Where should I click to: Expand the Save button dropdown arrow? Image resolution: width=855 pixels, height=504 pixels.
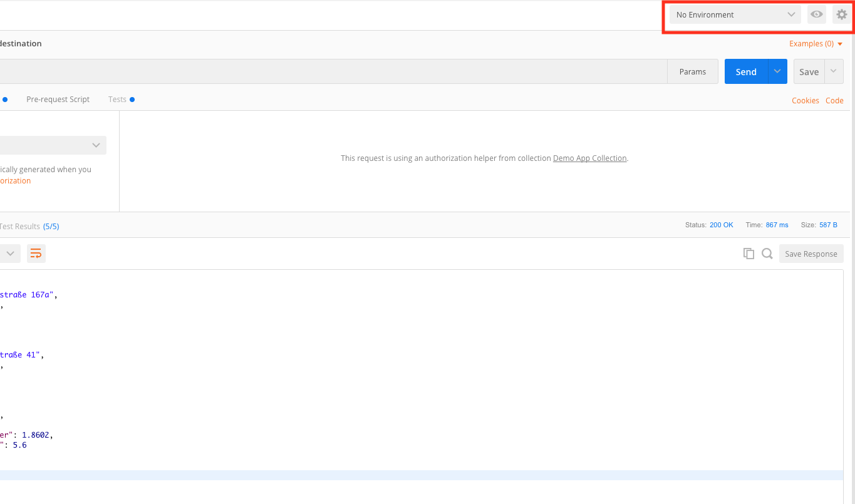tap(834, 71)
